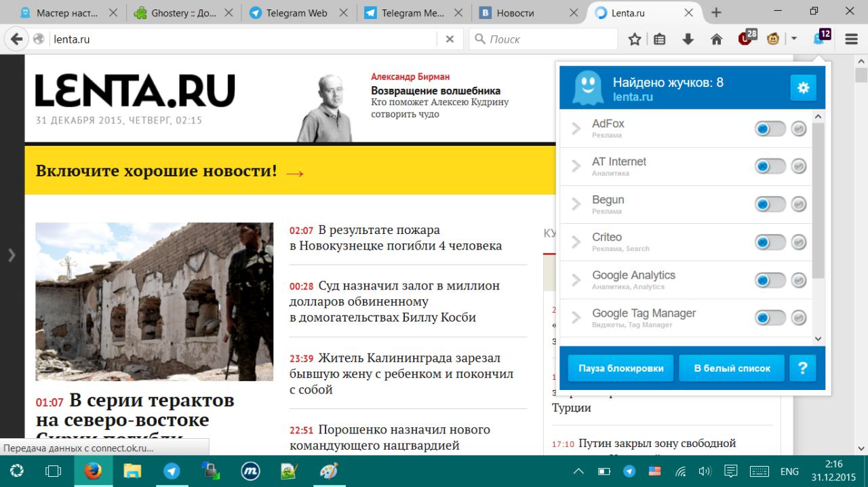
Task: Open Firefox from the taskbar
Action: click(93, 471)
